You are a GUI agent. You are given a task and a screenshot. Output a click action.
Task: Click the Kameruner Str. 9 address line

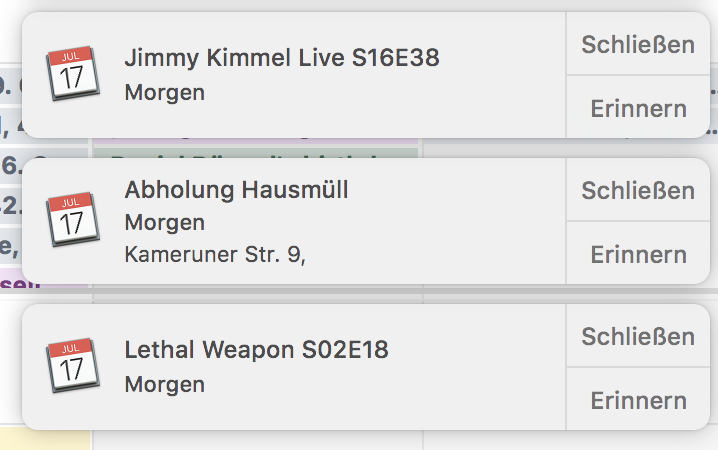215,255
